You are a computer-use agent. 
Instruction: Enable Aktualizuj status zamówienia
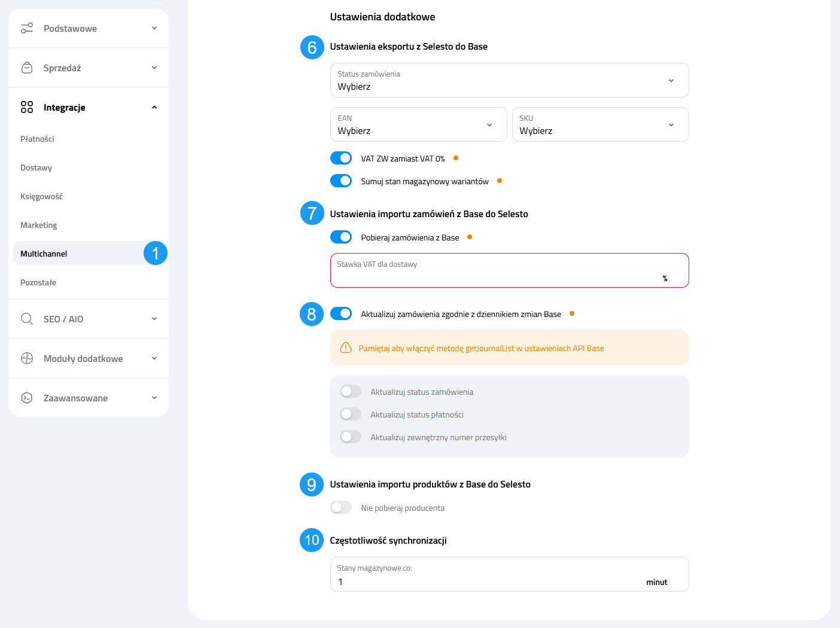pyautogui.click(x=351, y=391)
